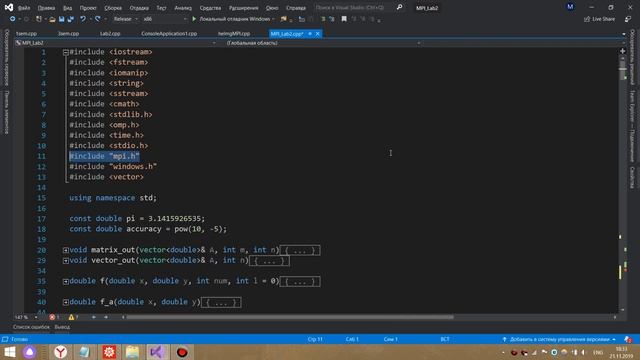This screenshot has height=360, width=640.
Task: Switch to the 1sem.cpp tab
Action: [27, 33]
